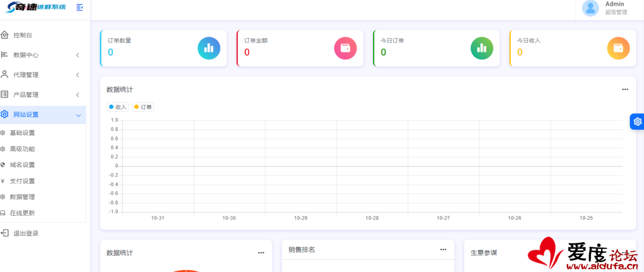Click the 奇速进群系统 logo

coord(36,8)
